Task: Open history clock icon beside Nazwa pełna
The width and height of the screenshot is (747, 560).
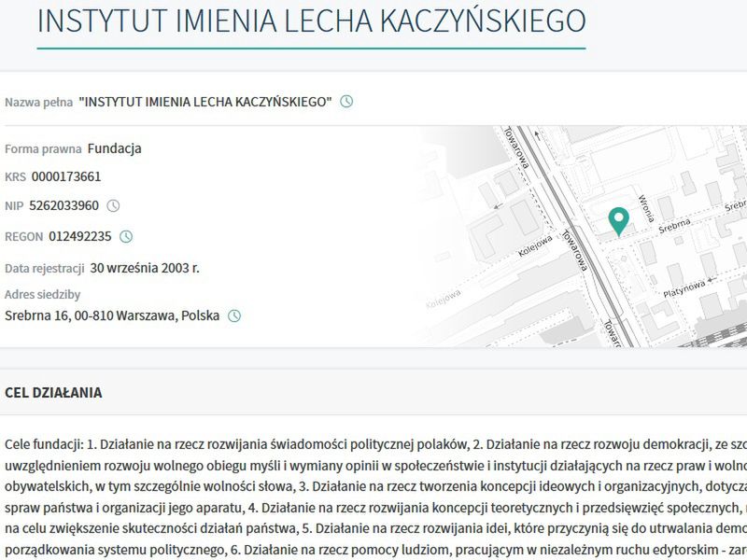Action: pos(346,102)
